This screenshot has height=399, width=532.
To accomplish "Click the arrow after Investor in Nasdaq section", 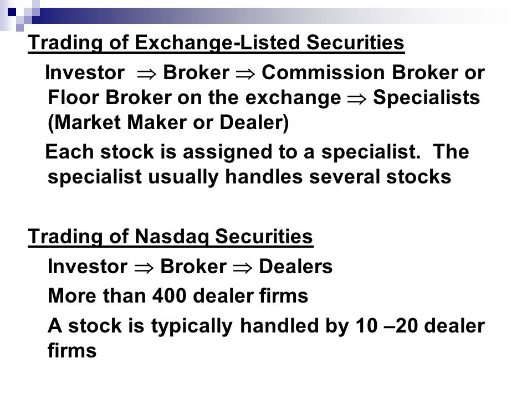I will 144,268.
